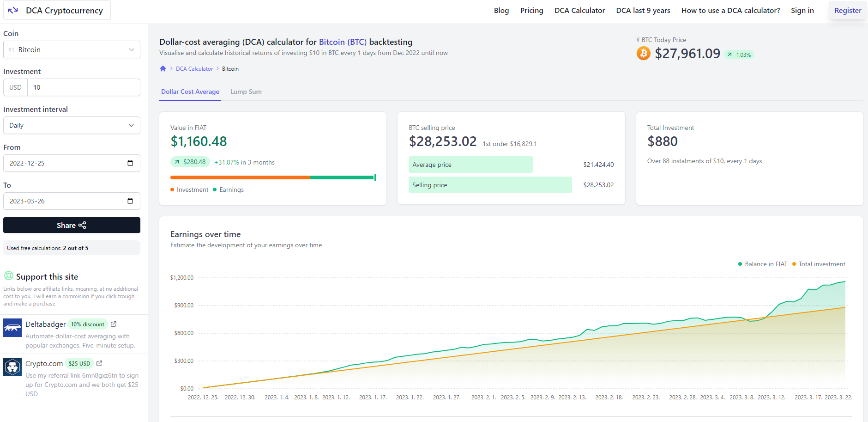Click the USD currency label

[15, 87]
